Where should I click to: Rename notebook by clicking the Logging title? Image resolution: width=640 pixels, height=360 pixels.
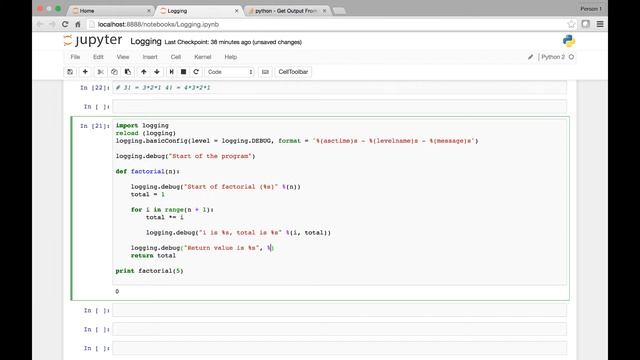(146, 41)
